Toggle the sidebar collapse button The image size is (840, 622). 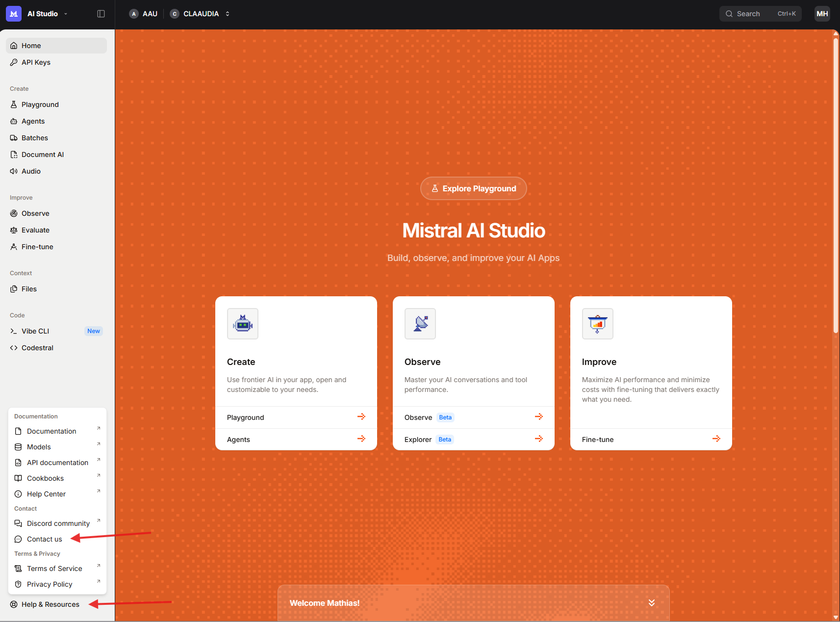(101, 13)
